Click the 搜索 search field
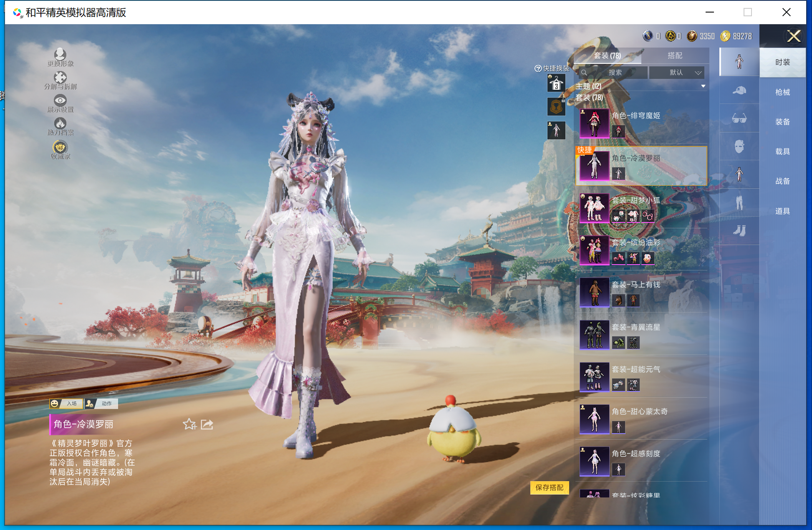812x530 pixels. point(615,73)
